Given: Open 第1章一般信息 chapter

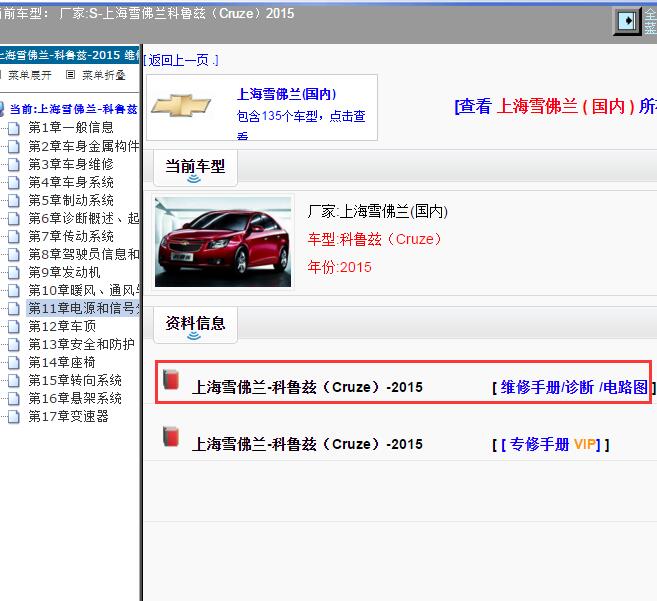Looking at the screenshot, I should [x=71, y=127].
